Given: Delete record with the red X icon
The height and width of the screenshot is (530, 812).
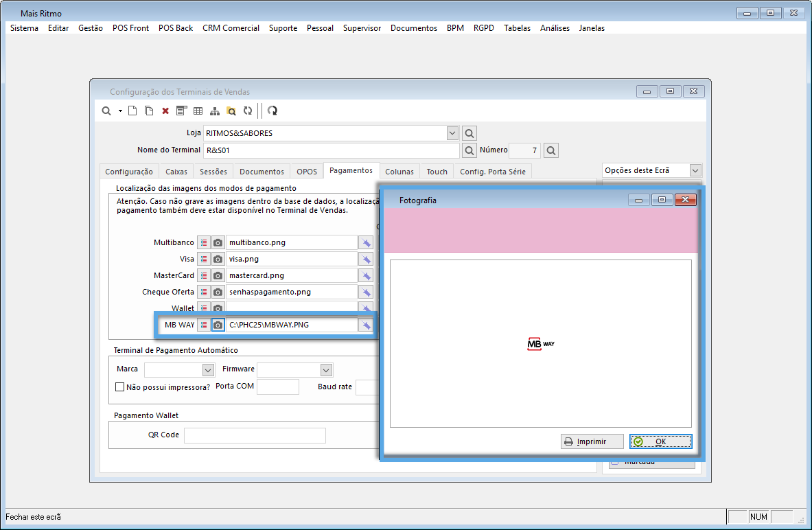Looking at the screenshot, I should point(165,111).
